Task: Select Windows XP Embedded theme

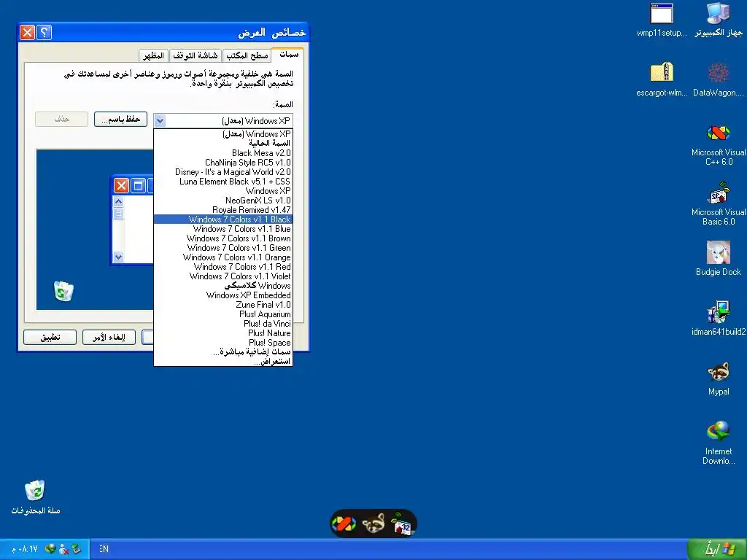Action: pos(223,295)
